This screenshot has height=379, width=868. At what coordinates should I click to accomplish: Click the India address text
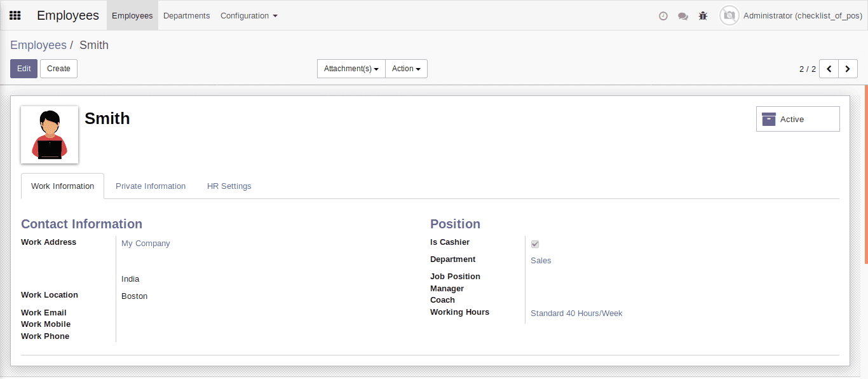(130, 279)
